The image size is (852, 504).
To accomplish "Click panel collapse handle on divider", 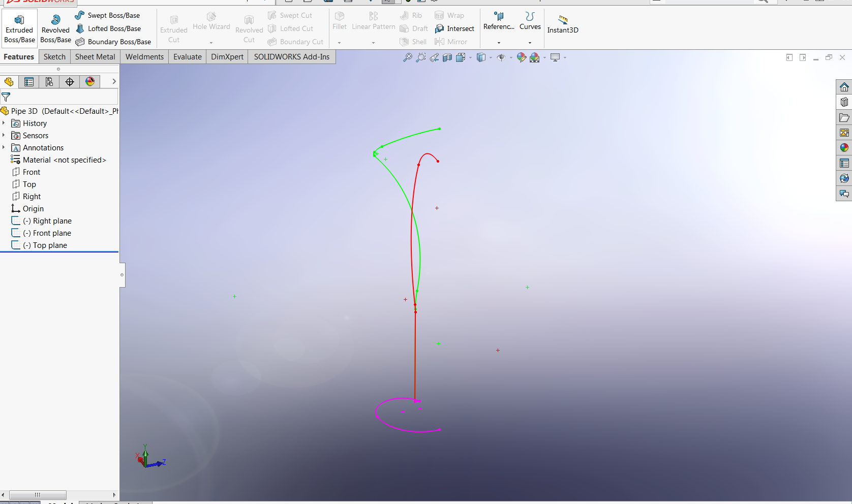I will click(122, 275).
